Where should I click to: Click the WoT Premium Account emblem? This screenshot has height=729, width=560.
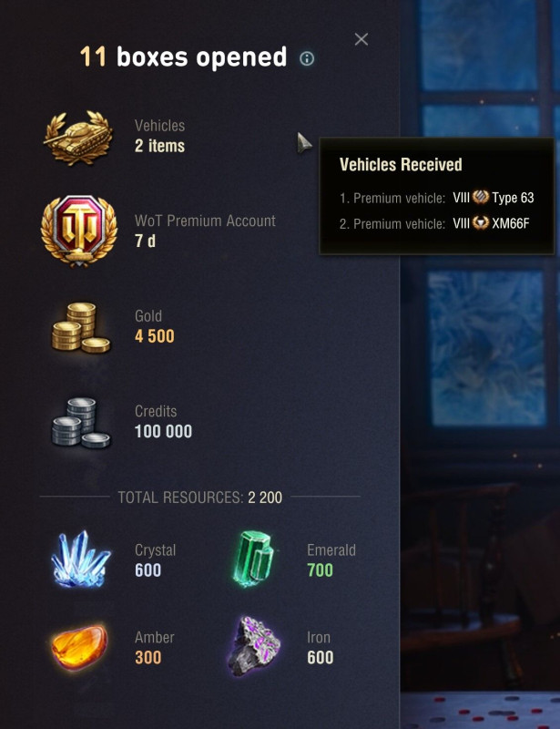pos(79,231)
